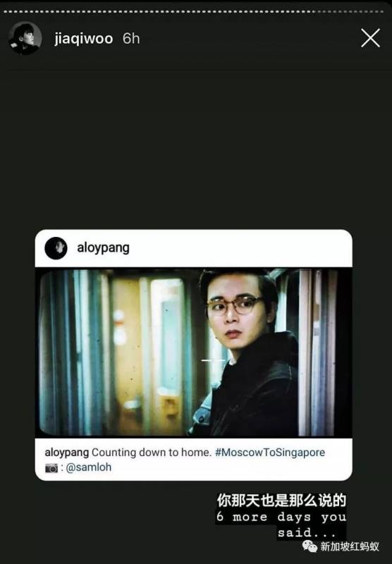The height and width of the screenshot is (564, 392).
Task: Open the #MoscowToSingapore hashtag
Action: (x=270, y=453)
